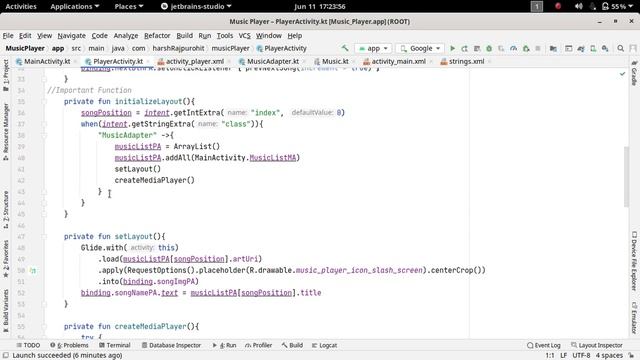Open the Places menu in top bar
Image resolution: width=640 pixels, height=360 pixels.
129,6
